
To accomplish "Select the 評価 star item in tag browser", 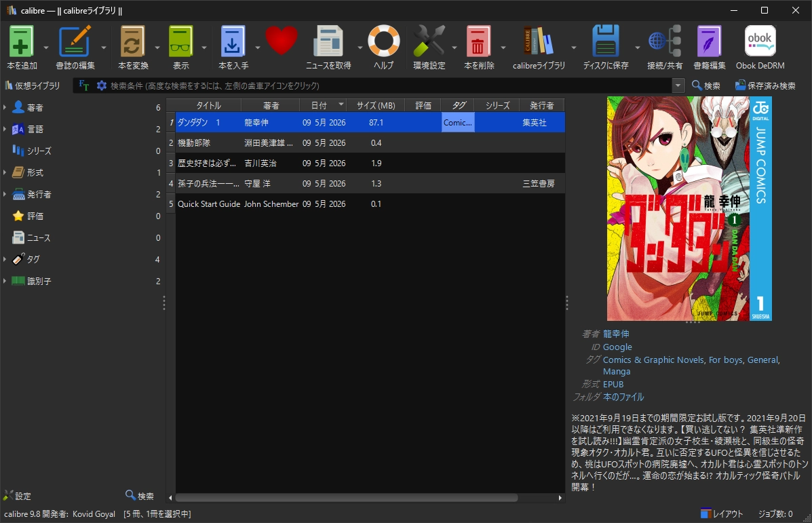I will click(83, 216).
